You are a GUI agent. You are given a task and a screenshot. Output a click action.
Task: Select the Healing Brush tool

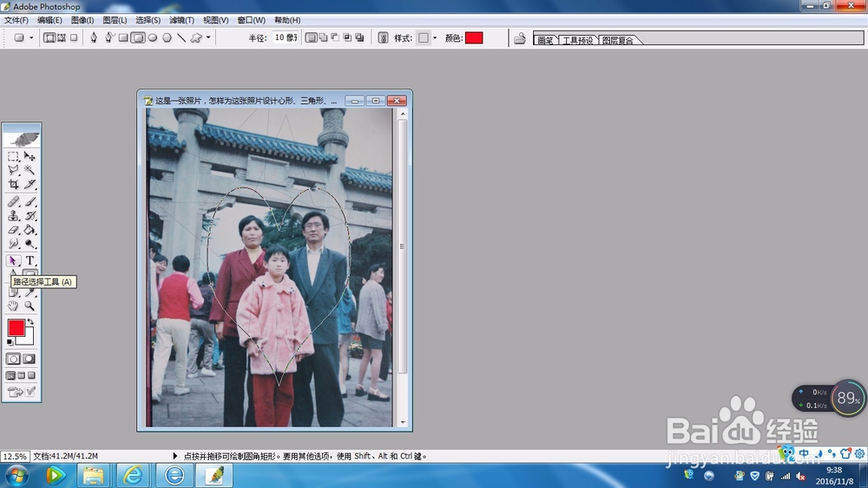[13, 201]
